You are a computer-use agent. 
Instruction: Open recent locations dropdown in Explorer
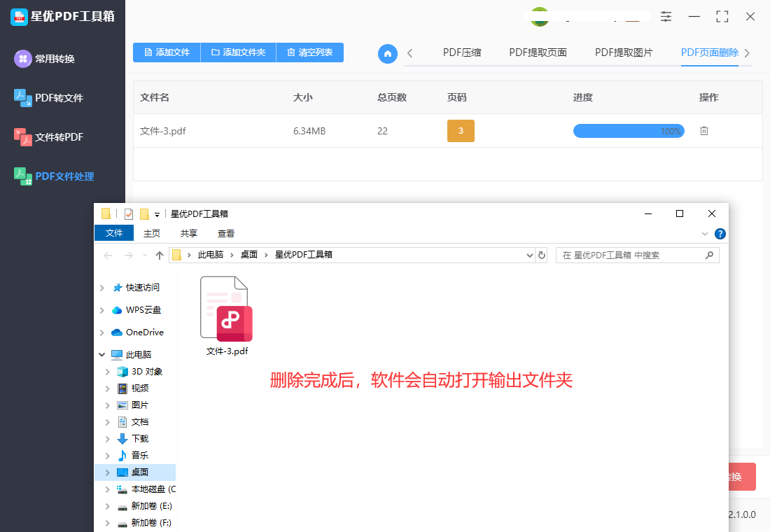(x=145, y=255)
